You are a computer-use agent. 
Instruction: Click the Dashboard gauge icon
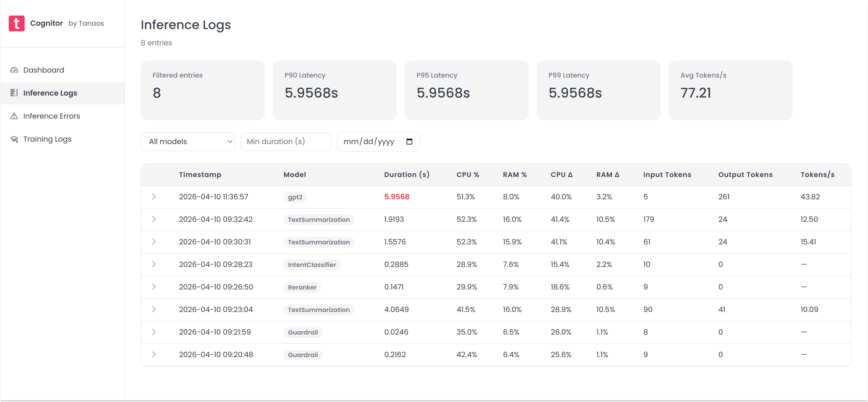[x=14, y=70]
